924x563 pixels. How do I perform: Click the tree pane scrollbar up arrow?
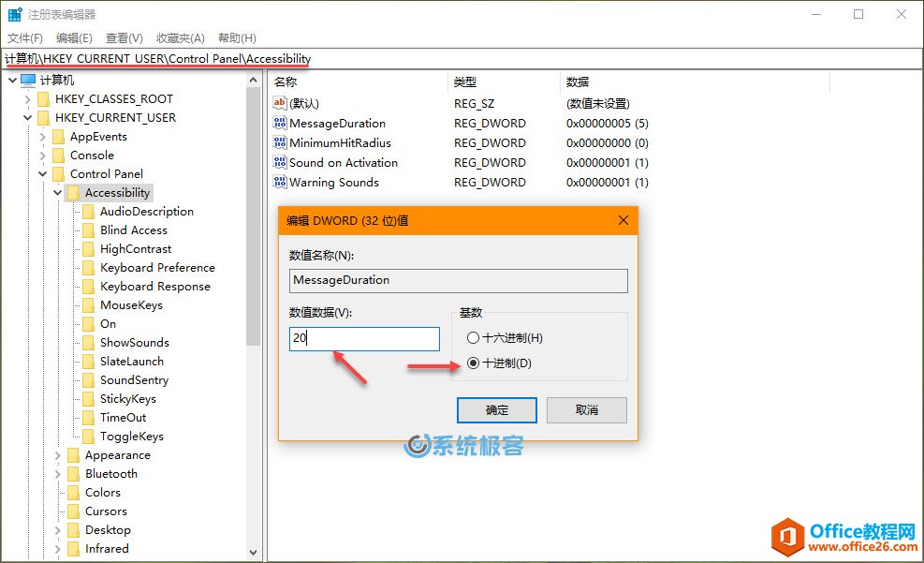click(254, 81)
